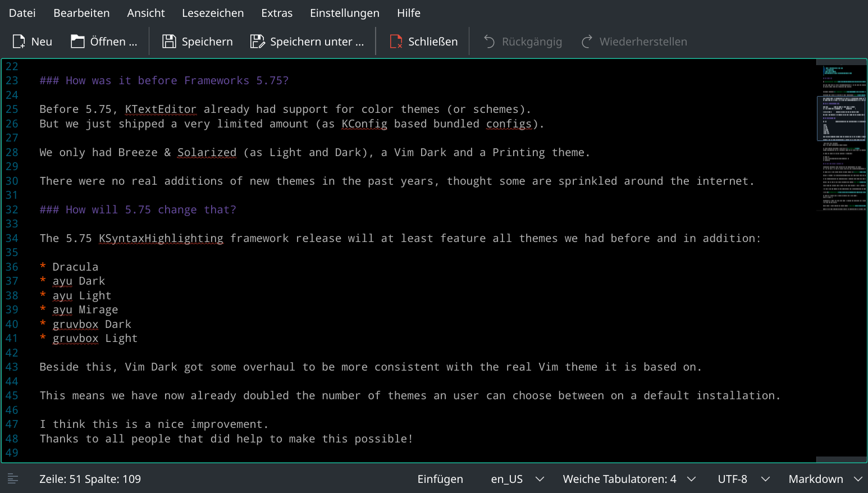The width and height of the screenshot is (868, 493).
Task: Click the heading 'How was it before Frameworks 5.75?'
Action: point(164,80)
